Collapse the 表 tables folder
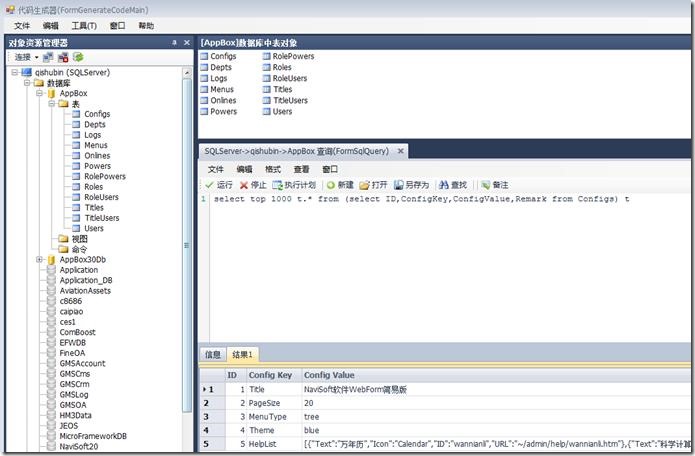The height and width of the screenshot is (456, 695). pos(52,104)
